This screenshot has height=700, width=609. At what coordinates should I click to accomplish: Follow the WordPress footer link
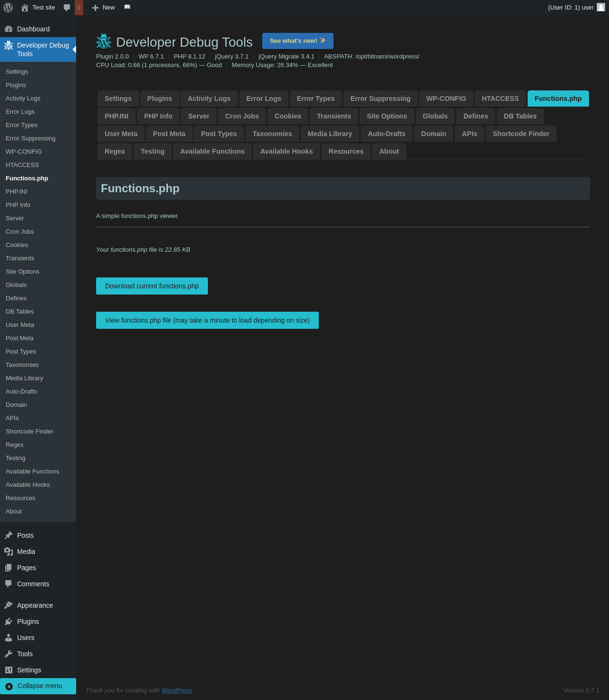pyautogui.click(x=177, y=690)
